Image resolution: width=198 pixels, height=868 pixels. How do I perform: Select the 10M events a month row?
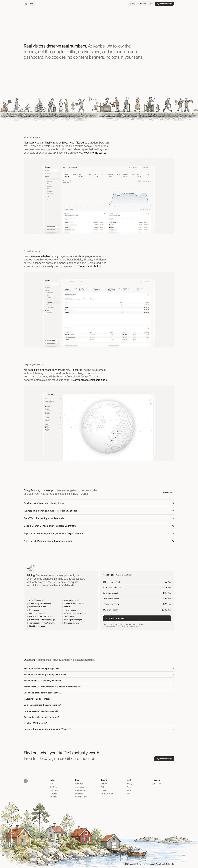coord(137,610)
